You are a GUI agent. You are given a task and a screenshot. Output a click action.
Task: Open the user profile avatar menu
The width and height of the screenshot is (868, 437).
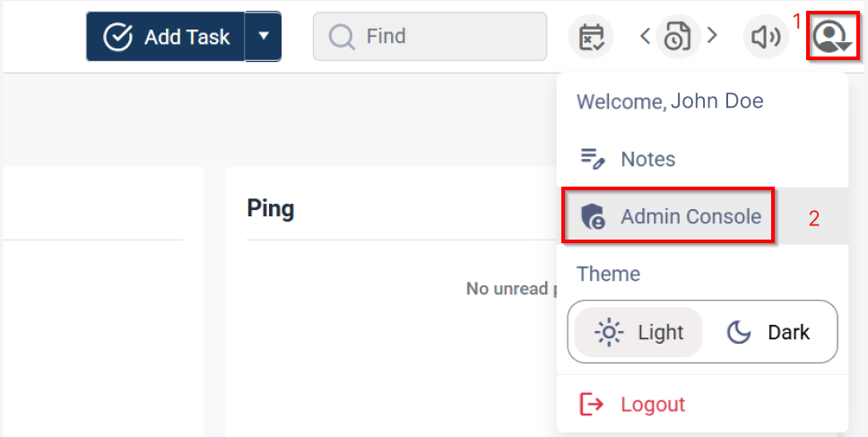point(831,37)
